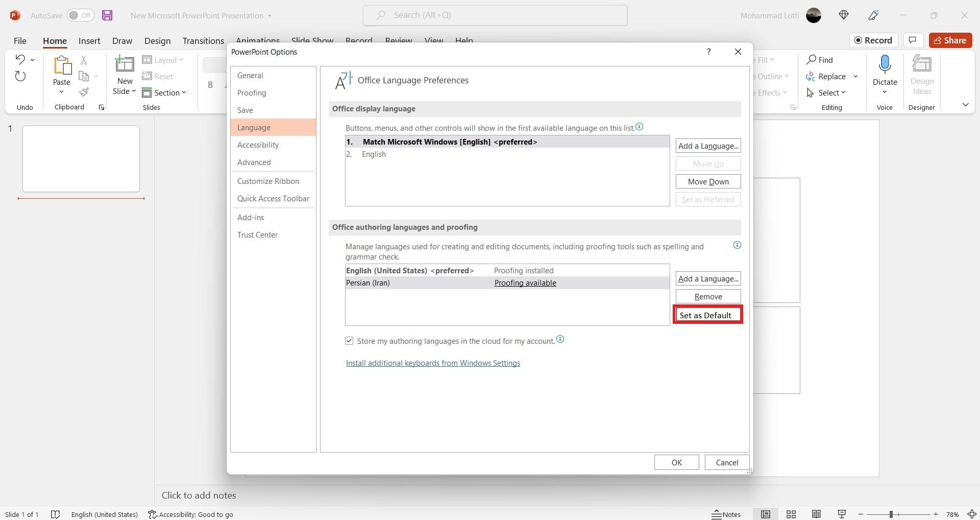980x520 pixels.
Task: Click Set as Default button
Action: point(708,315)
